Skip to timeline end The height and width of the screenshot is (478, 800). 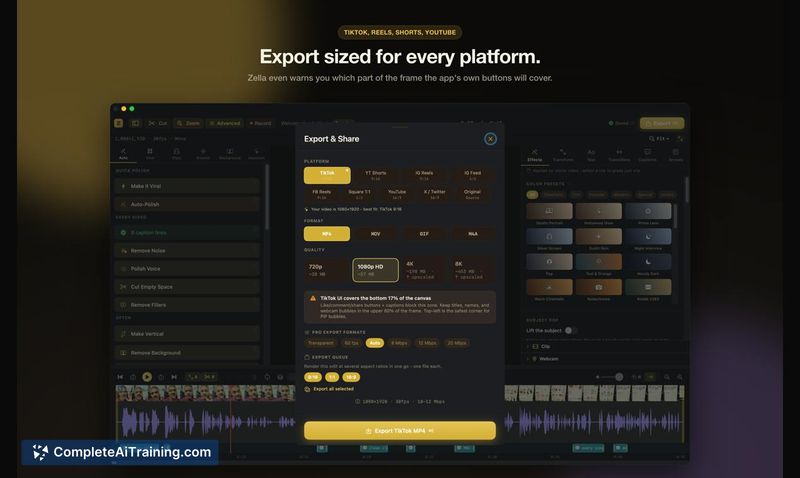(x=174, y=377)
